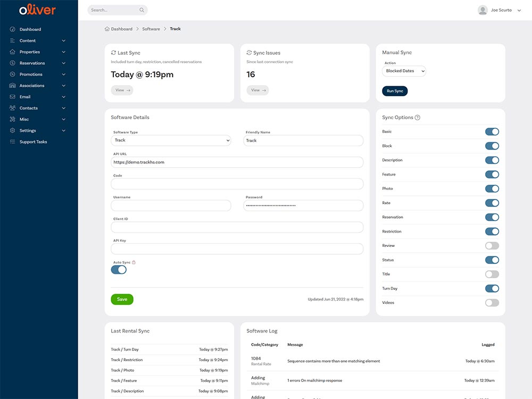Click the Auto Sync lock icon

point(134,262)
